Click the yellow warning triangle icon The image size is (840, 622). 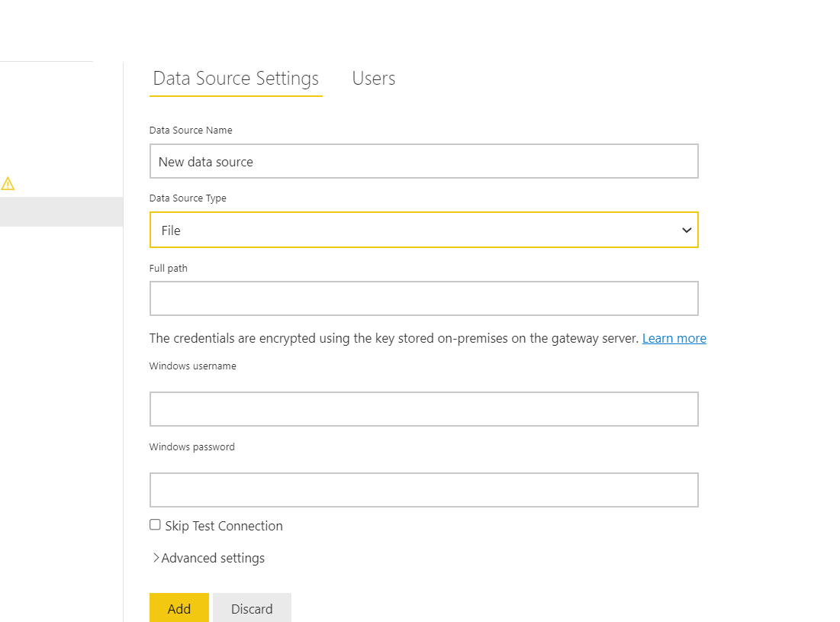[8, 184]
